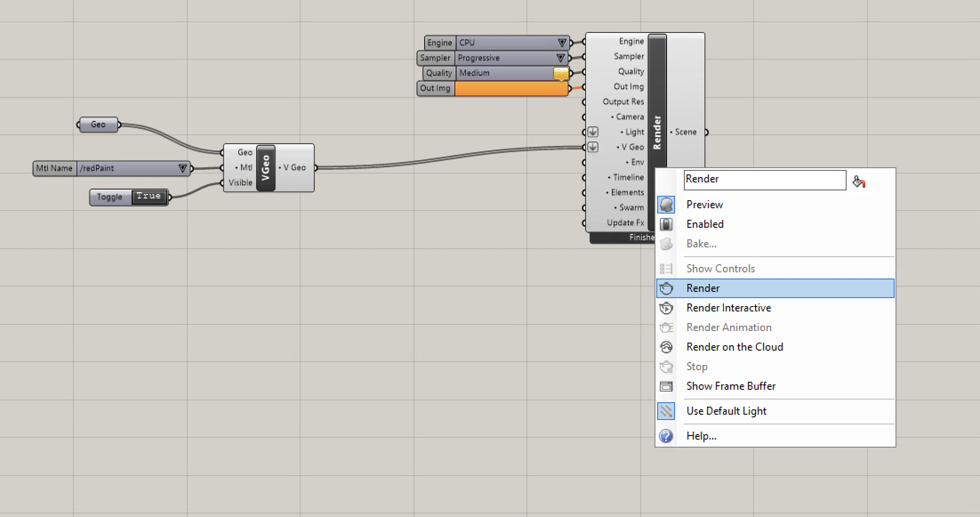Viewport: 980px width, 517px height.
Task: Click the Render teapot icon in the menu
Action: (666, 288)
